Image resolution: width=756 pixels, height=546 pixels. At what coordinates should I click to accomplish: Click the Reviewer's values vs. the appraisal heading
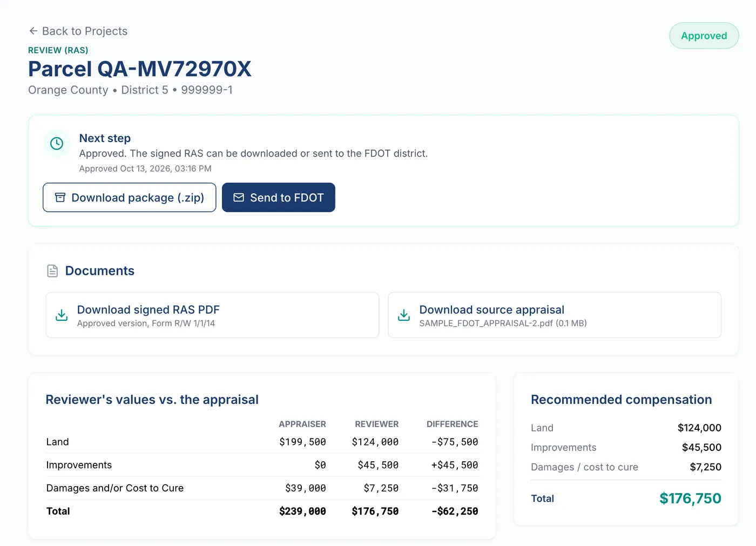pyautogui.click(x=152, y=400)
